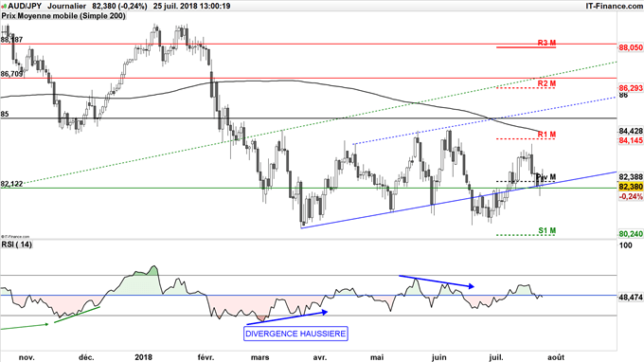The image size is (644, 362).
Task: Click the 86,293 price axis value
Action: pyautogui.click(x=631, y=88)
